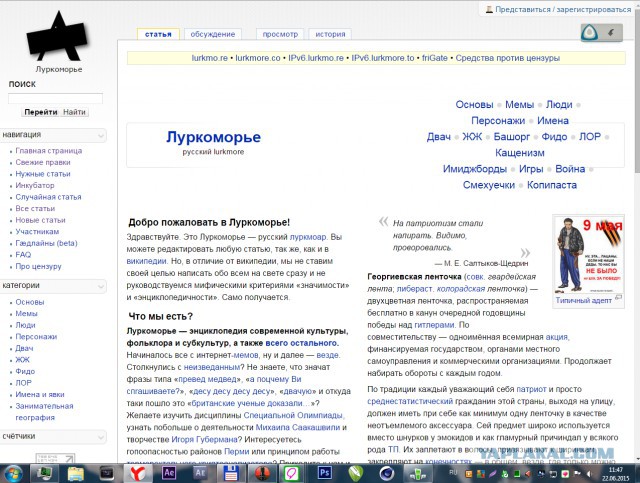Open Имена и явки category link

coord(40,394)
